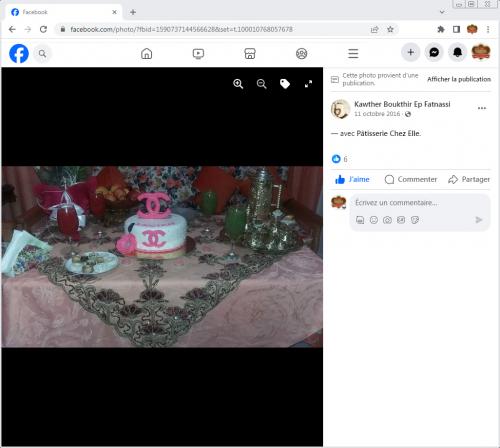Open post options three-dot menu

(x=482, y=108)
